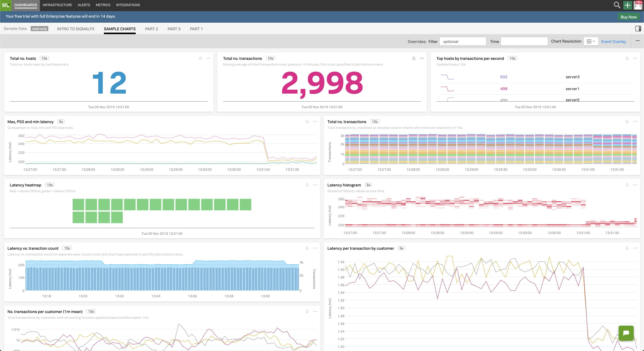Open the Integrations menu
The width and height of the screenshot is (644, 351).
pos(128,5)
